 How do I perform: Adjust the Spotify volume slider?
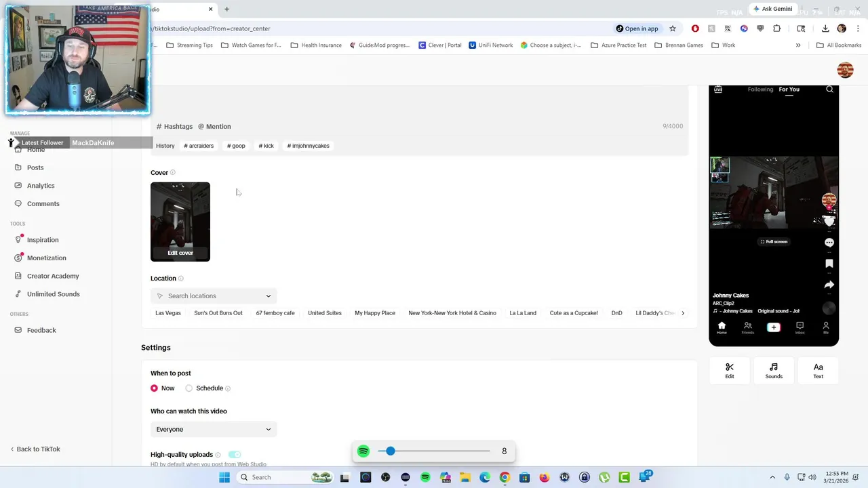pos(434,451)
